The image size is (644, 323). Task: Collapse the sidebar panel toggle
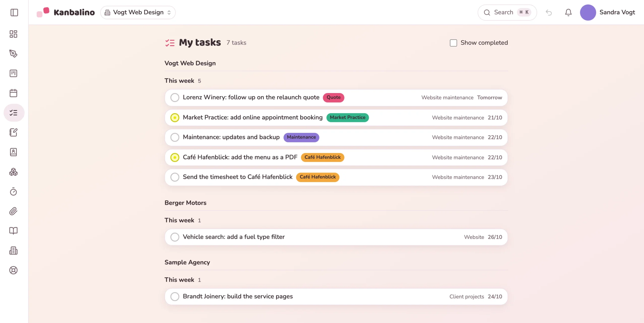(x=14, y=12)
